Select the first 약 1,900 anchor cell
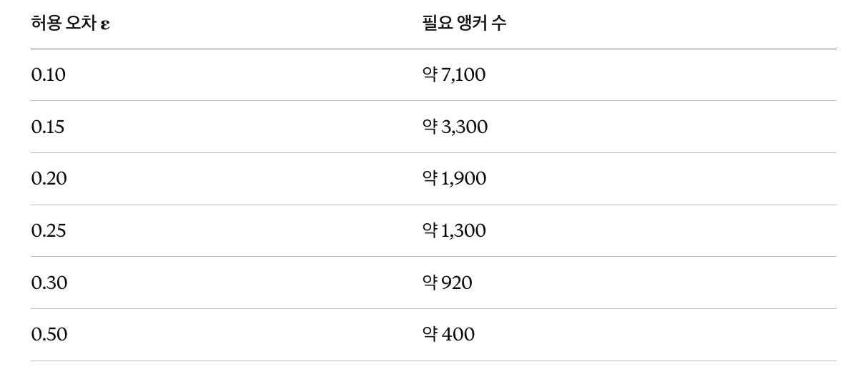The width and height of the screenshot is (868, 392). [454, 178]
